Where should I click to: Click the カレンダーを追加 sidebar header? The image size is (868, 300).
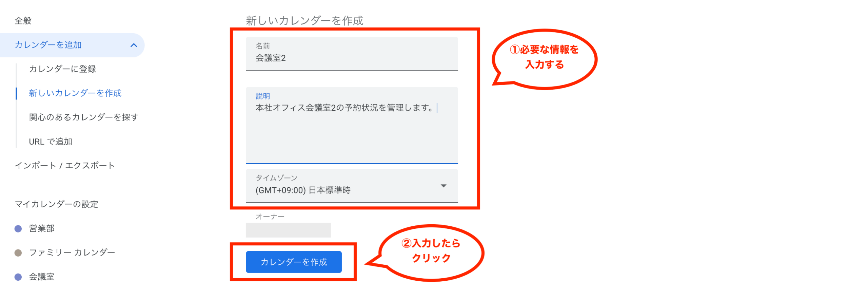tap(72, 45)
